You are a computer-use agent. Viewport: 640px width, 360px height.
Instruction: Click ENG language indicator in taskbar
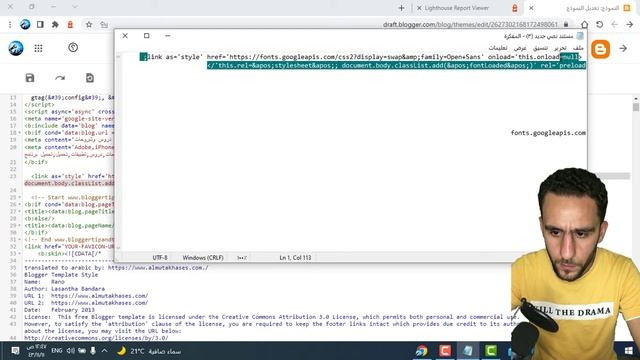(56, 351)
